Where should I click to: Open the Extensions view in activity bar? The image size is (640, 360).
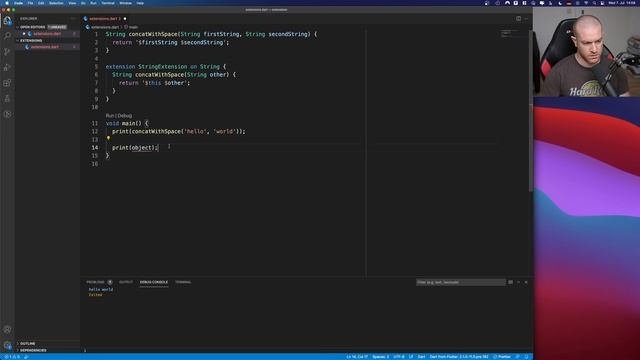tap(7, 83)
